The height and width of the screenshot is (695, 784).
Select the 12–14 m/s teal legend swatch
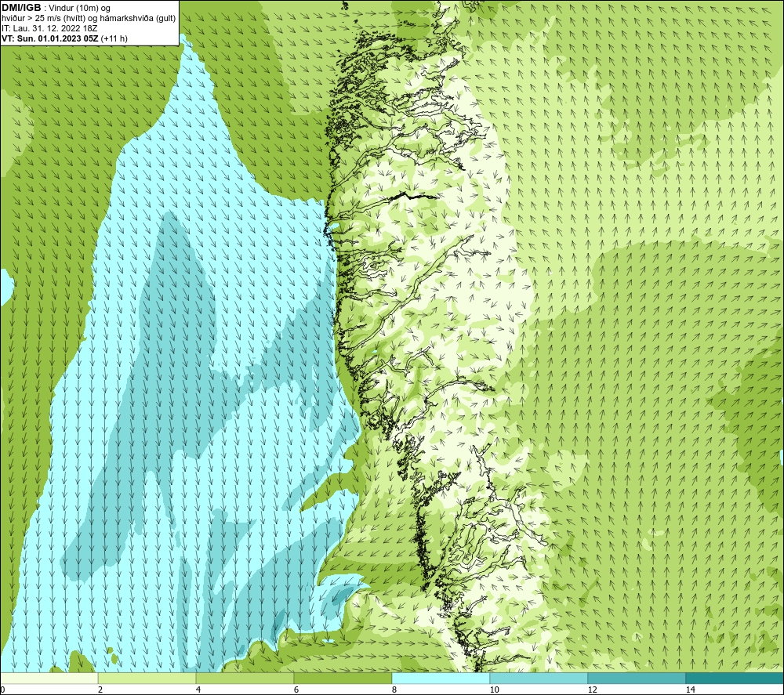coord(637,679)
